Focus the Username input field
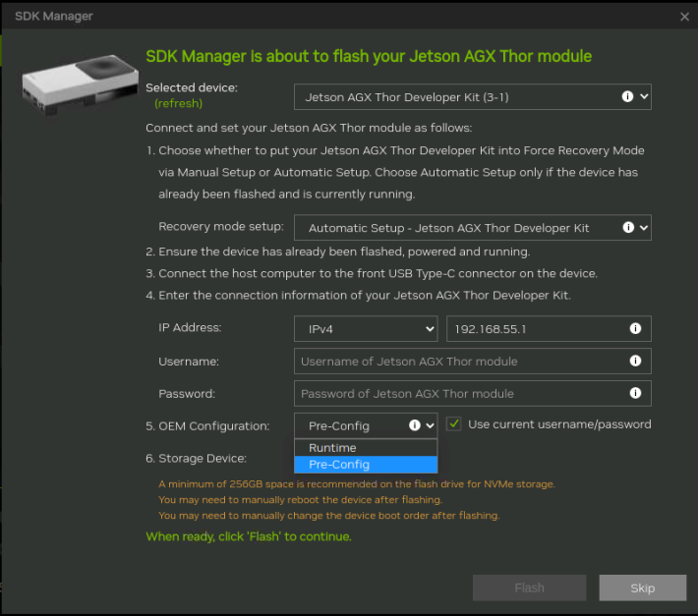 [472, 362]
